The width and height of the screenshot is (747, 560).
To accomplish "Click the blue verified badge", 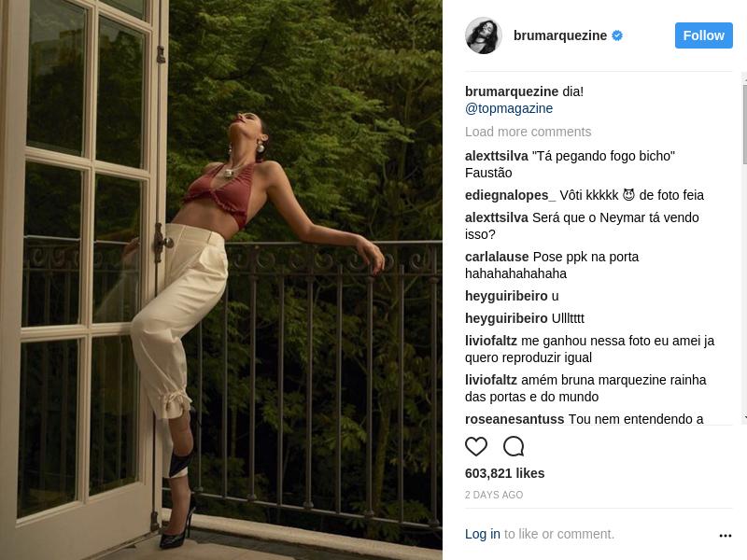I will pos(617,35).
